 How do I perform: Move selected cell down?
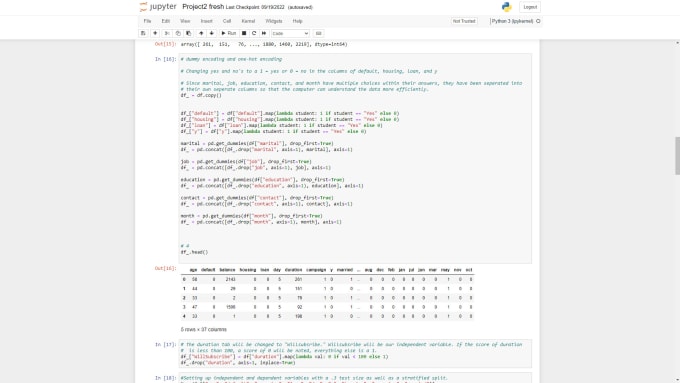pos(212,33)
